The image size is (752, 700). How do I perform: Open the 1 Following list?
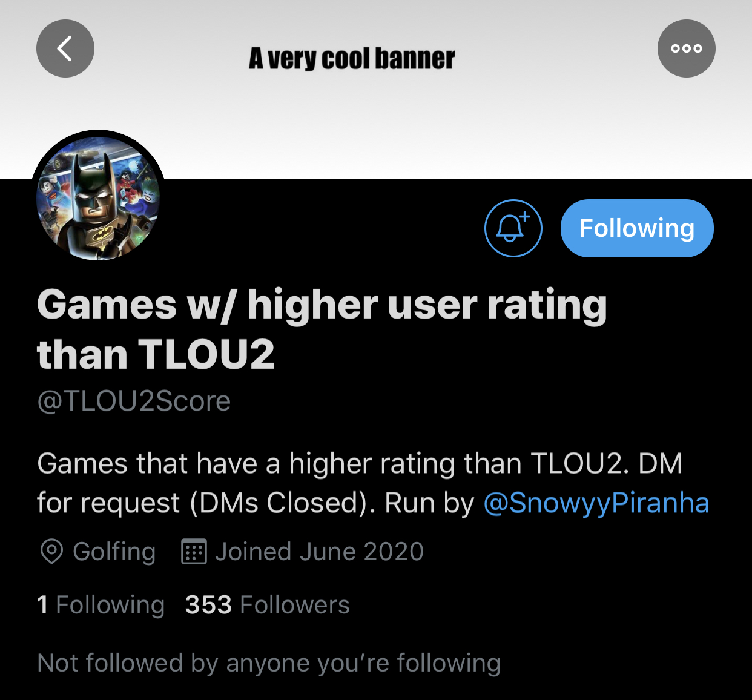point(101,605)
